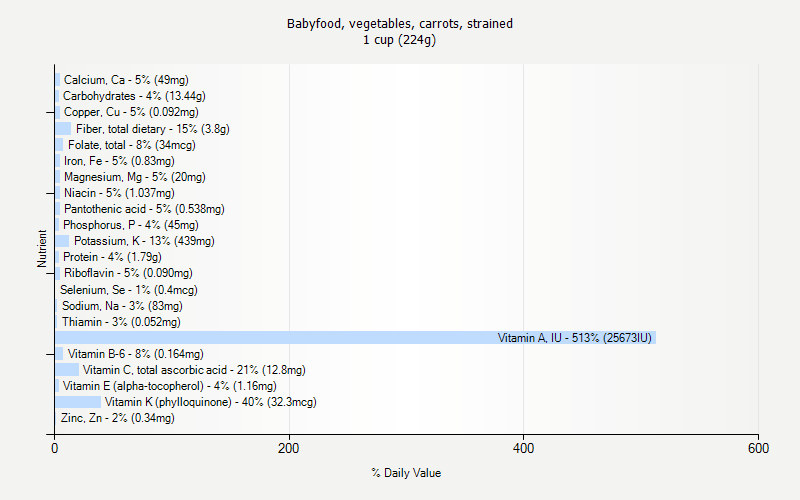
Task: Click the Thiamin - 3% (0.052mg) label
Action: pos(121,322)
